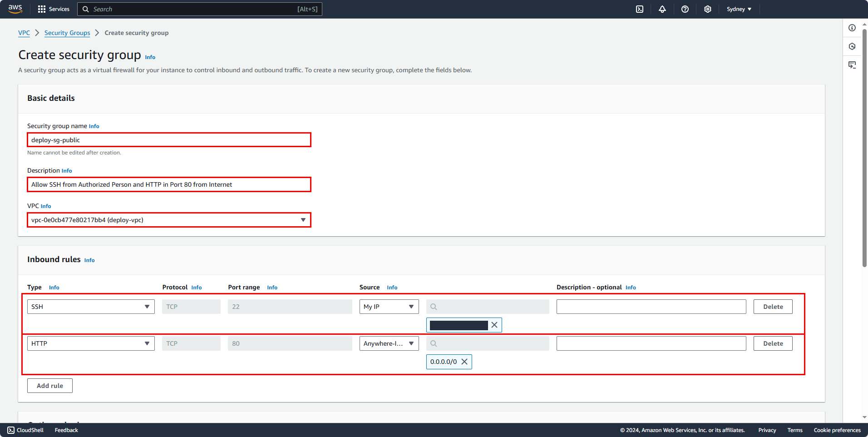Delete the SSH inbound rule

click(773, 307)
